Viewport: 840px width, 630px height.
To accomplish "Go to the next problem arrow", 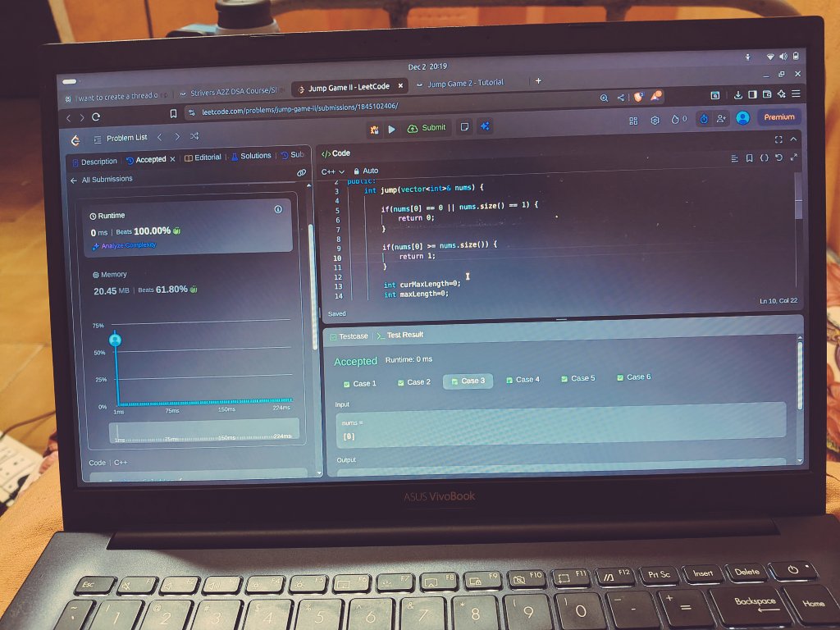I will pyautogui.click(x=177, y=137).
